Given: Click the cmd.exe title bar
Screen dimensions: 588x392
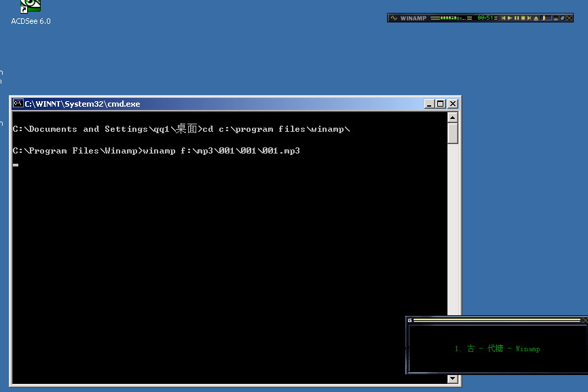Looking at the screenshot, I should [x=235, y=104].
